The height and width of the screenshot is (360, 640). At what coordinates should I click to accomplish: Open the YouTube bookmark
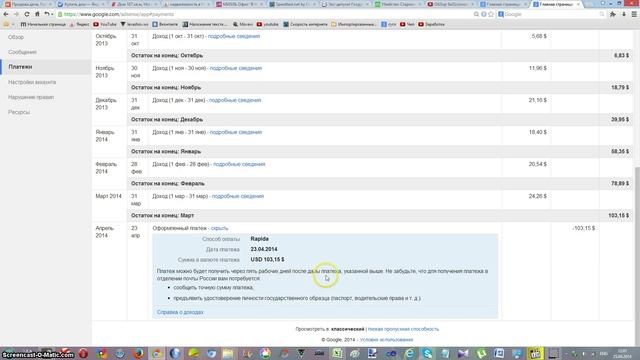point(105,24)
